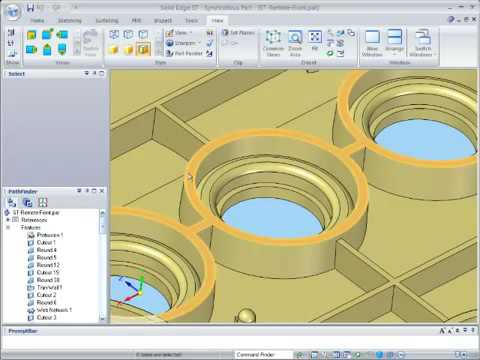Open the Solid Edge application button
480x360 pixels.
13,12
